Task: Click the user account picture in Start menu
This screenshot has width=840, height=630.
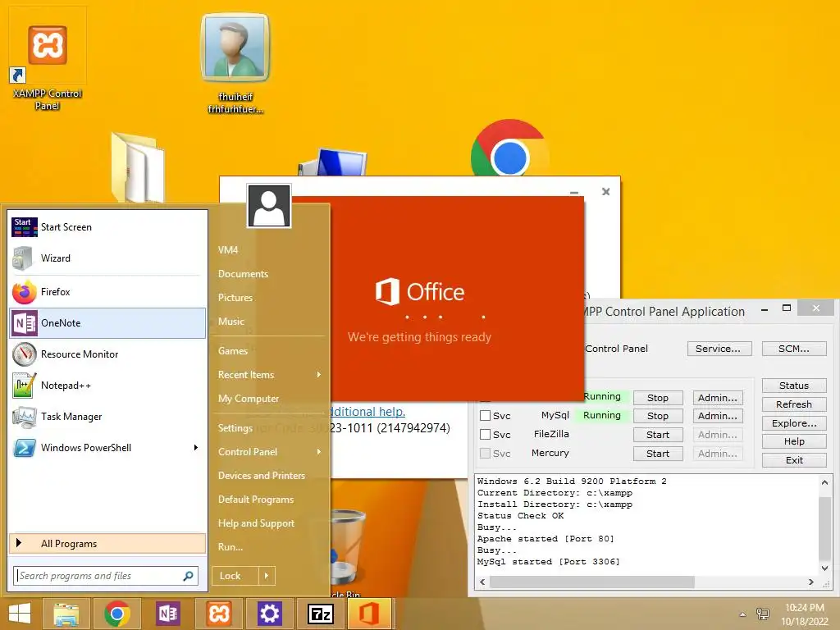Action: 269,206
